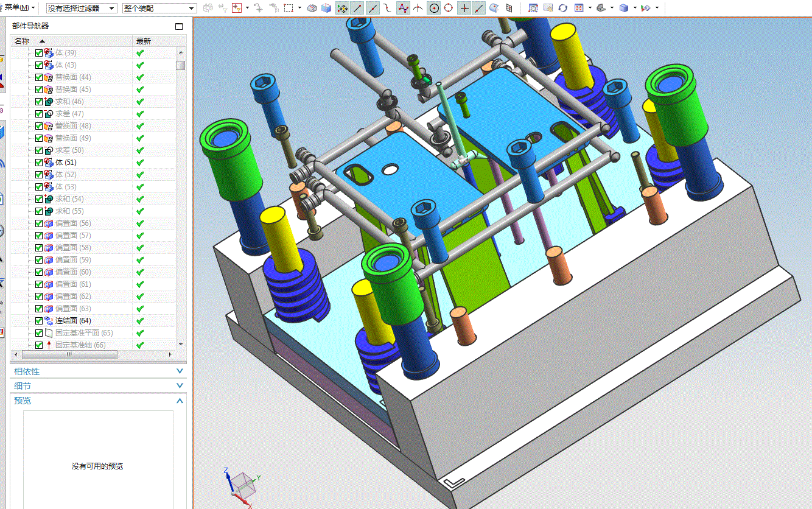Open the arrow beside the grey wedge icon

612,8
